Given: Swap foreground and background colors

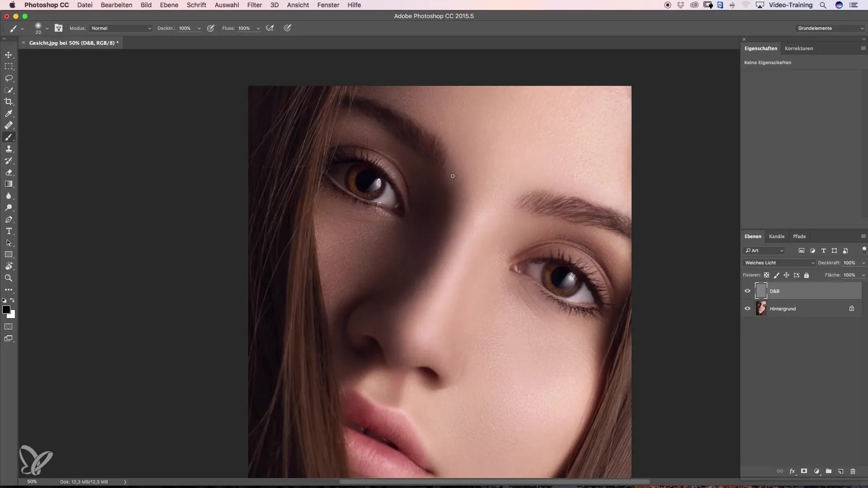Looking at the screenshot, I should pos(13,300).
